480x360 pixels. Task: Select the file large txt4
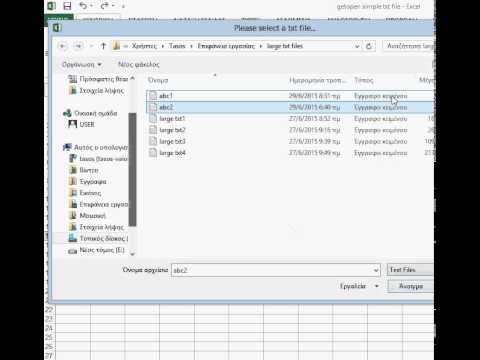[290, 153]
